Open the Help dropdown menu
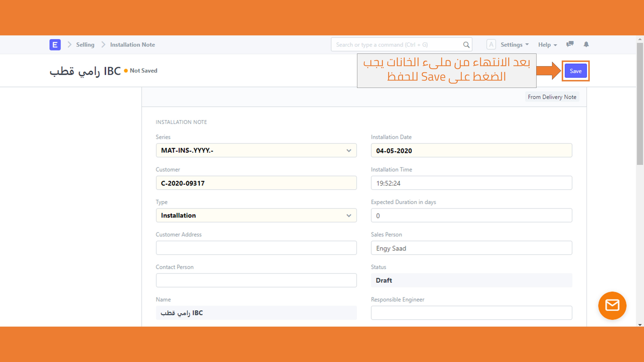 tap(548, 45)
